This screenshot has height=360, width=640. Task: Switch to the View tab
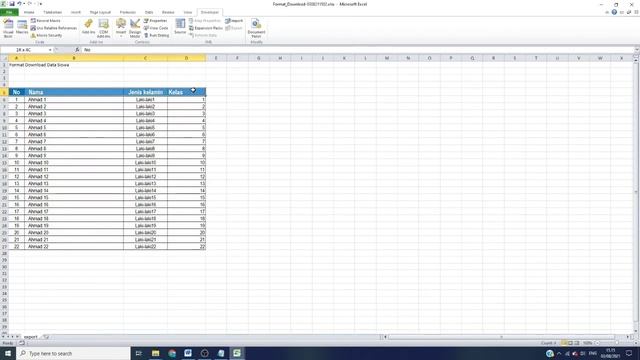click(x=187, y=12)
